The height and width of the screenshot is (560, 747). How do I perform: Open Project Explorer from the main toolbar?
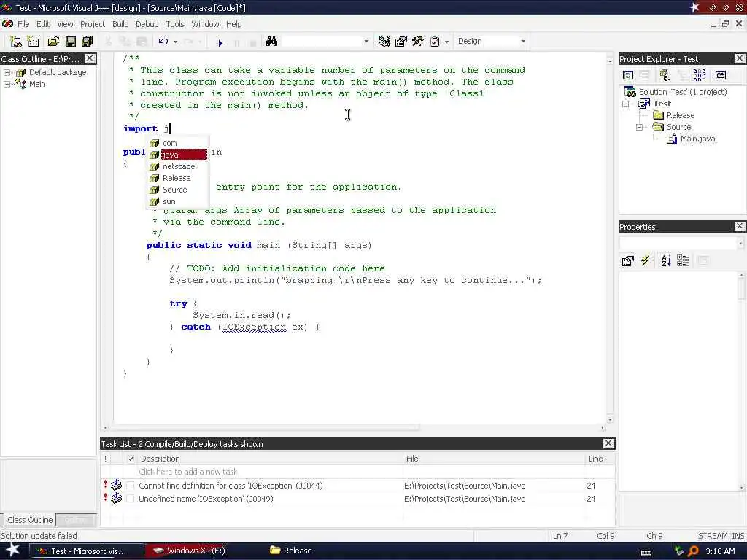384,42
